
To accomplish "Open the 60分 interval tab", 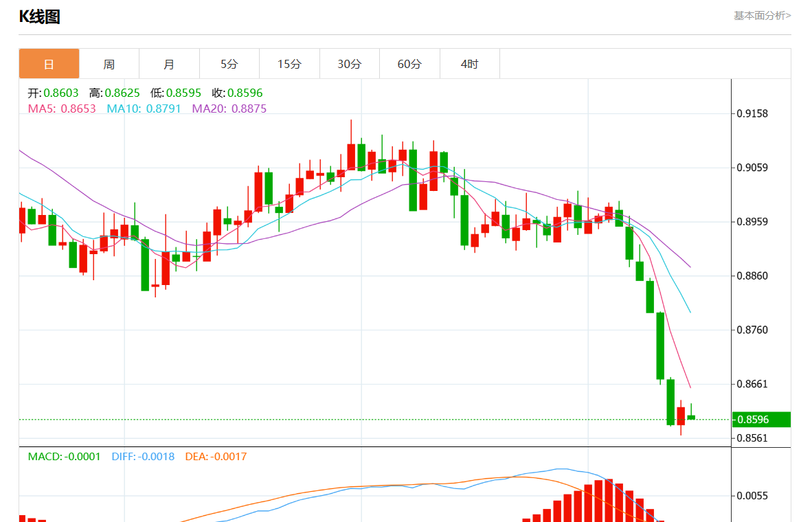I will 409,64.
